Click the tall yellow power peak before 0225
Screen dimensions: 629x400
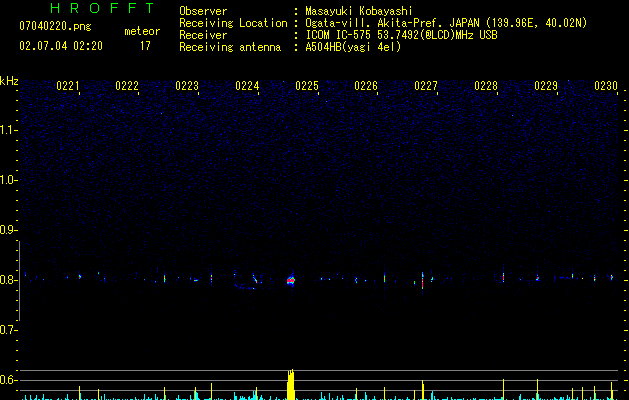pos(291,384)
